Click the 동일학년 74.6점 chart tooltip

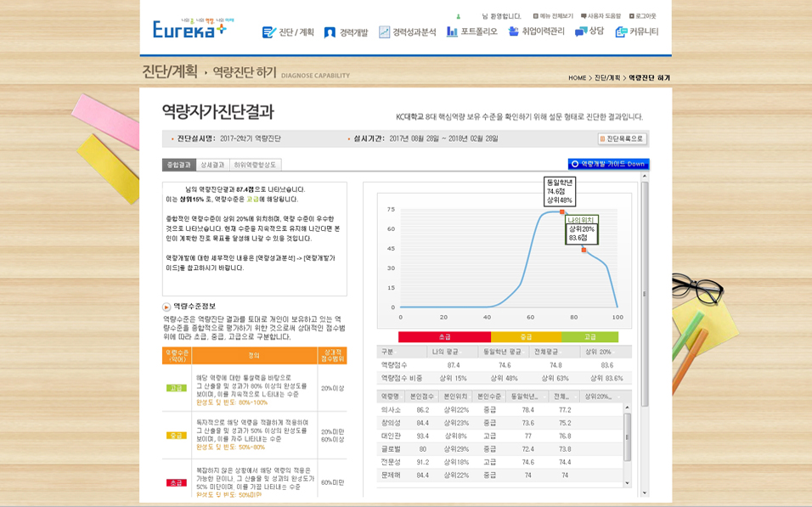tap(559, 191)
